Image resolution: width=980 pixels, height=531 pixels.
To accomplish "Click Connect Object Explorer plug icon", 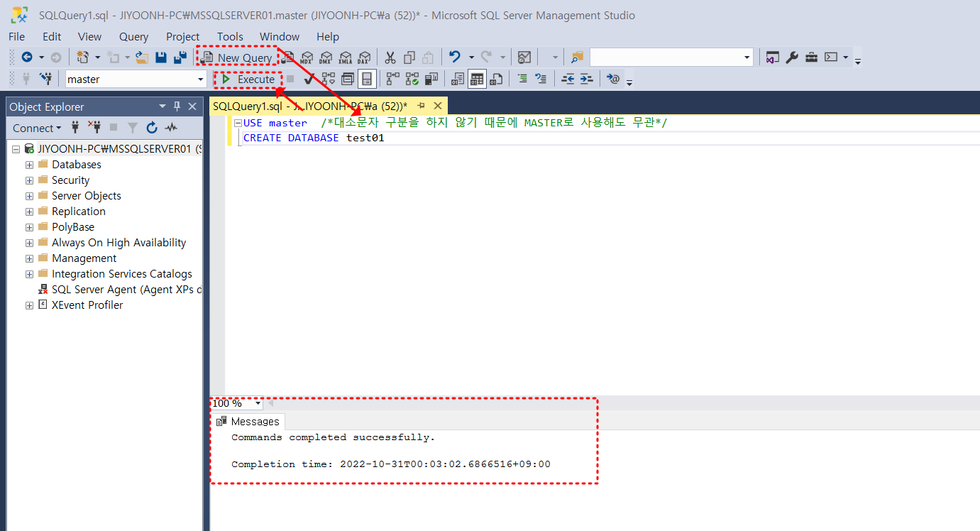I will tap(75, 128).
